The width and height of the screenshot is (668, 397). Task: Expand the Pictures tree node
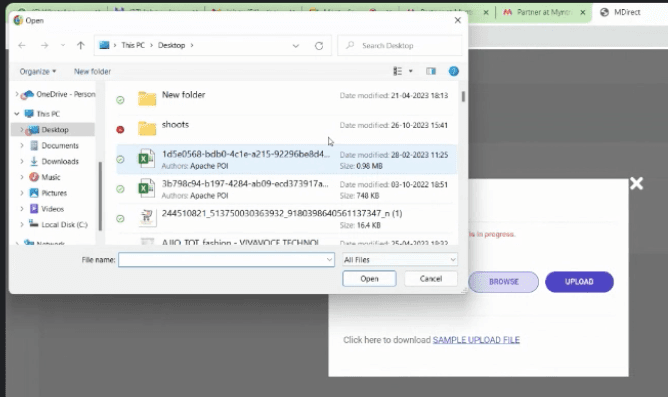coord(22,193)
